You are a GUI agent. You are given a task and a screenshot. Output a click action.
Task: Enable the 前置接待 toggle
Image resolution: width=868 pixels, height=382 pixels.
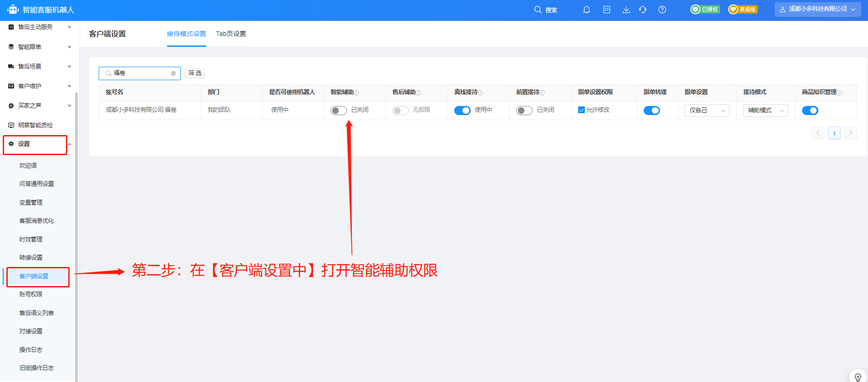click(x=524, y=111)
